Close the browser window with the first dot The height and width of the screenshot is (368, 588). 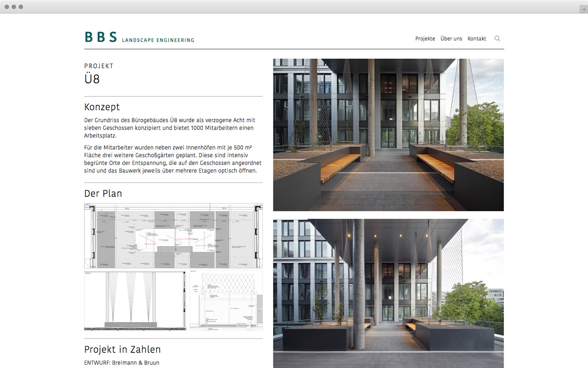click(x=7, y=7)
